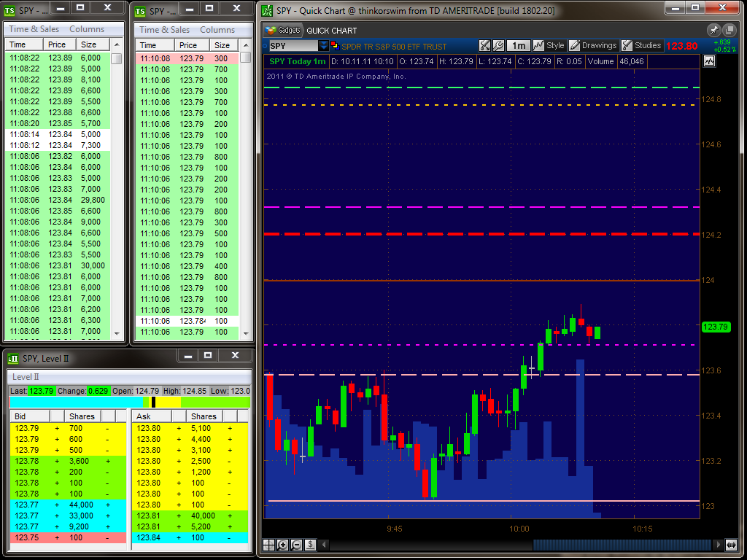Click Price column header in second Time & Sales

[x=192, y=45]
